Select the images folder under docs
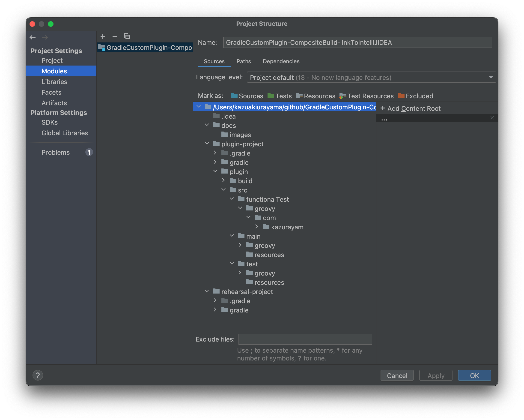Image resolution: width=524 pixels, height=420 pixels. pos(236,135)
